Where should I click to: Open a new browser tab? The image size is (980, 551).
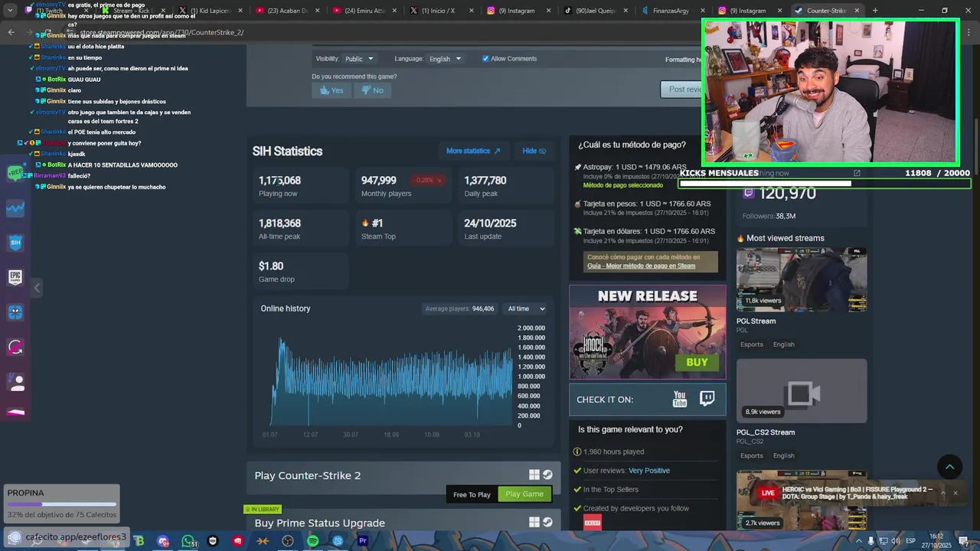click(x=875, y=11)
